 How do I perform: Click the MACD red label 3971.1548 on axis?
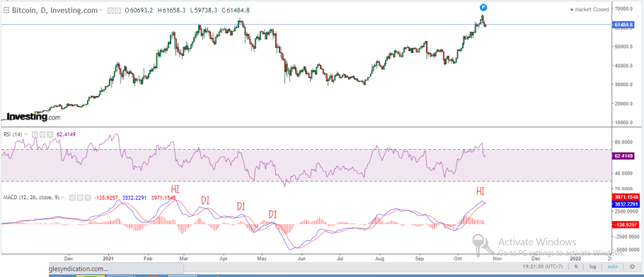626,197
